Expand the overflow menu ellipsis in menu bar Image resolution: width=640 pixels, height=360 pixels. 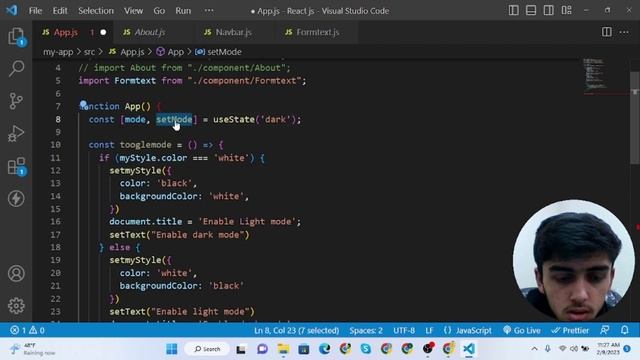209,11
